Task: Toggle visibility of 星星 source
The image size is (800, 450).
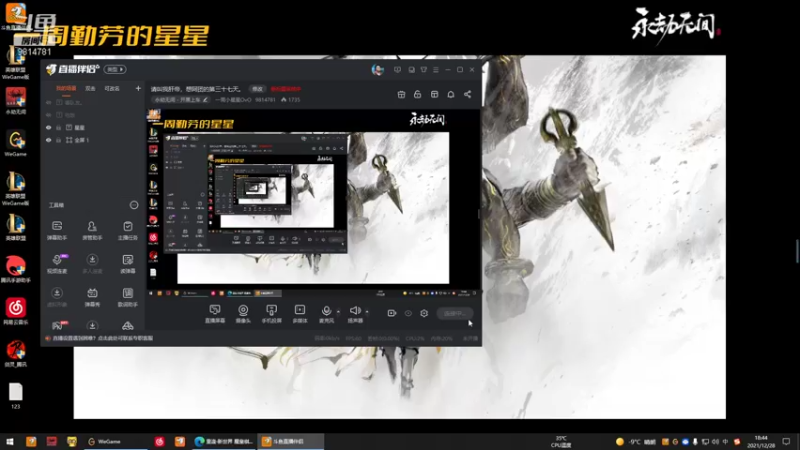Action: 49,128
